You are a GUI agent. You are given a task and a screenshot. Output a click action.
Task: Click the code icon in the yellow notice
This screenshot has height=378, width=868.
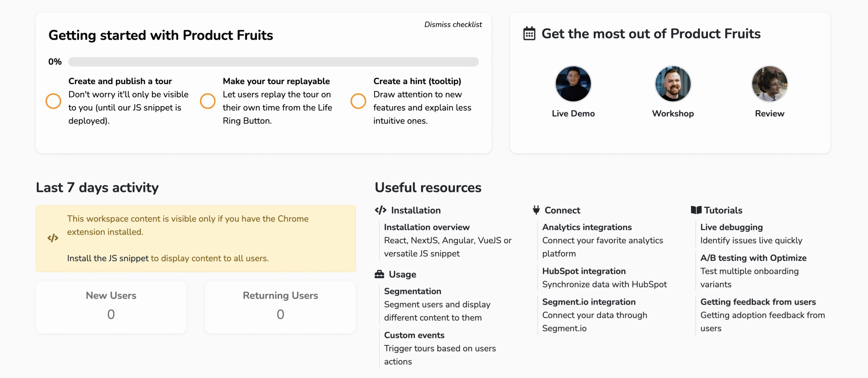[53, 238]
